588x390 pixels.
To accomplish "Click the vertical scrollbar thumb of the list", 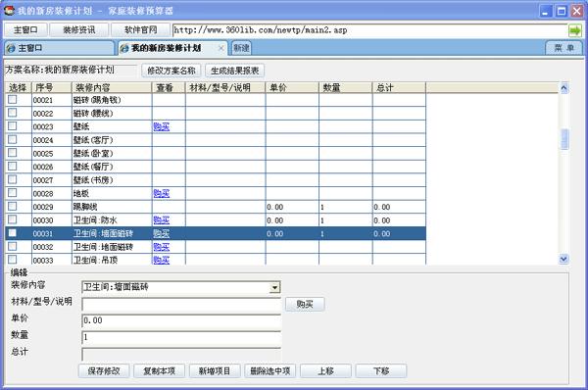I will point(564,139).
